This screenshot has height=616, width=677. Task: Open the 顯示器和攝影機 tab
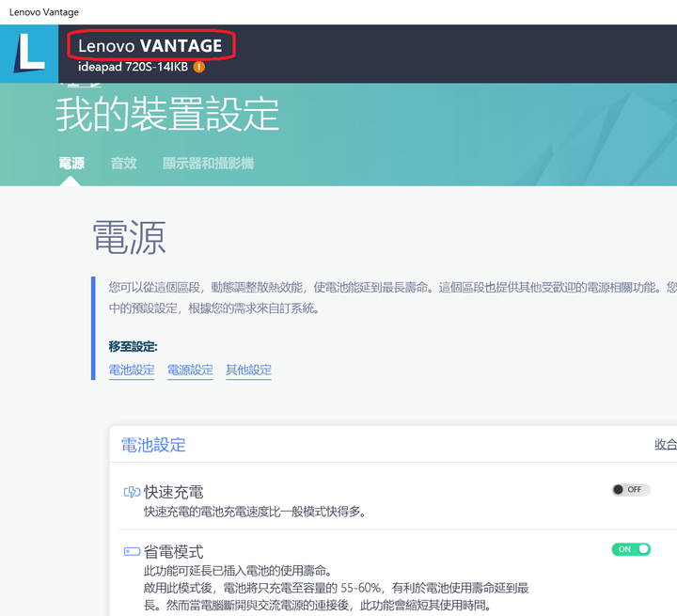click(x=208, y=164)
